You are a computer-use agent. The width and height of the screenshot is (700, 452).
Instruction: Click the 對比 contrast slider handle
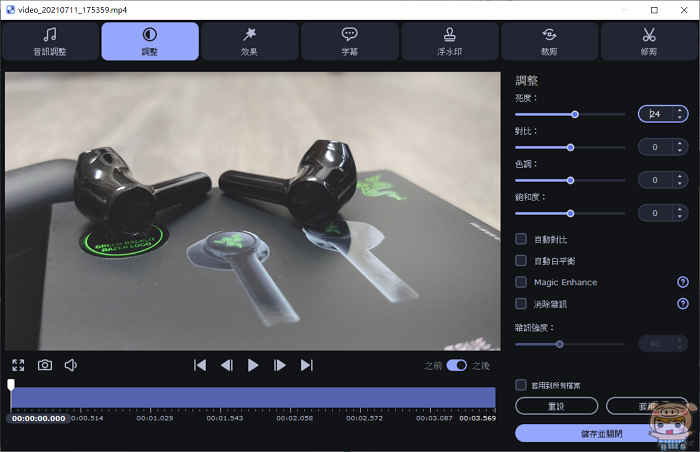571,147
